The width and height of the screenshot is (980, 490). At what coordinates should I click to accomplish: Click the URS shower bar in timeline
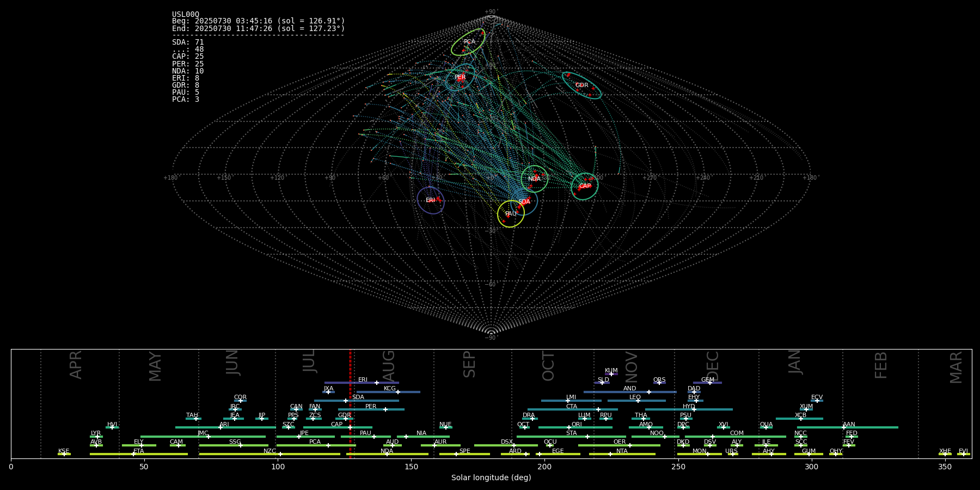pos(733,454)
